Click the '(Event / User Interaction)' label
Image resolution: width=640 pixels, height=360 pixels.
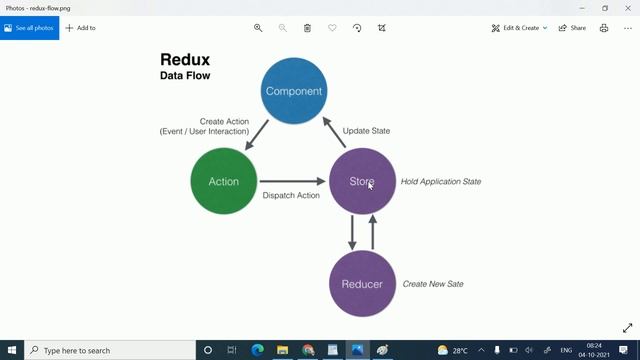coord(204,131)
